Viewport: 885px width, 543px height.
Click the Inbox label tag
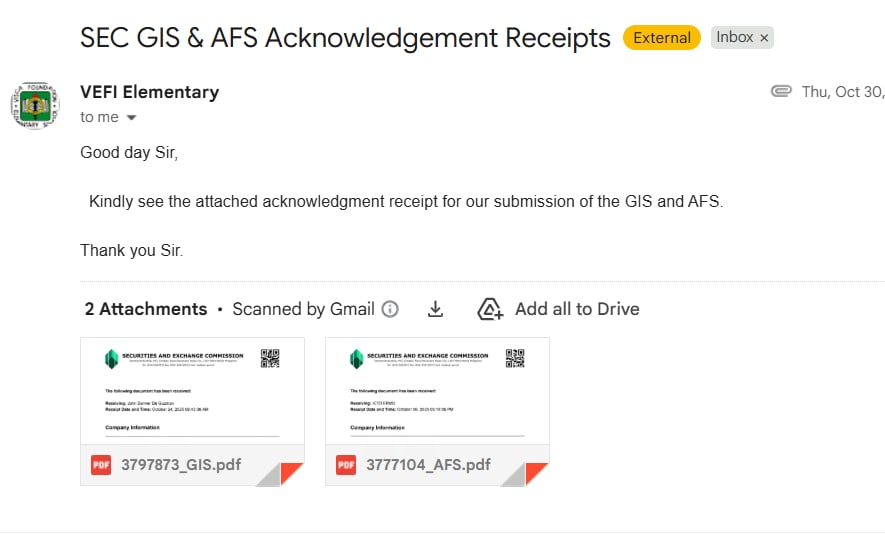pos(735,37)
